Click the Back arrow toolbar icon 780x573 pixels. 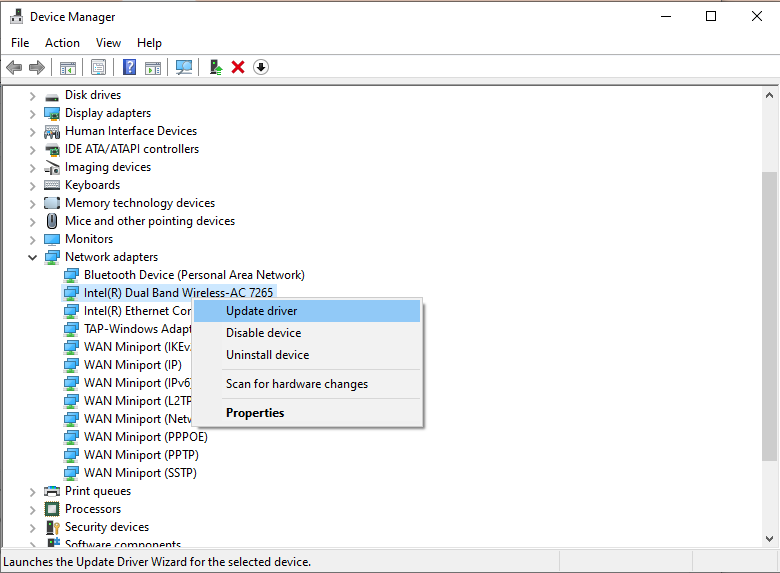click(x=14, y=67)
